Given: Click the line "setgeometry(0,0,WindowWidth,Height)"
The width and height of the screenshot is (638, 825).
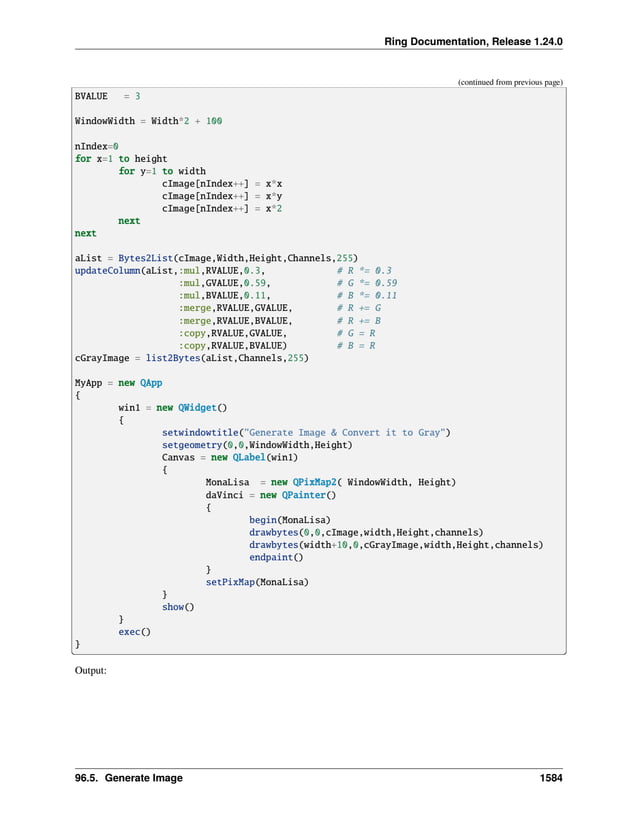Looking at the screenshot, I should tap(257, 445).
